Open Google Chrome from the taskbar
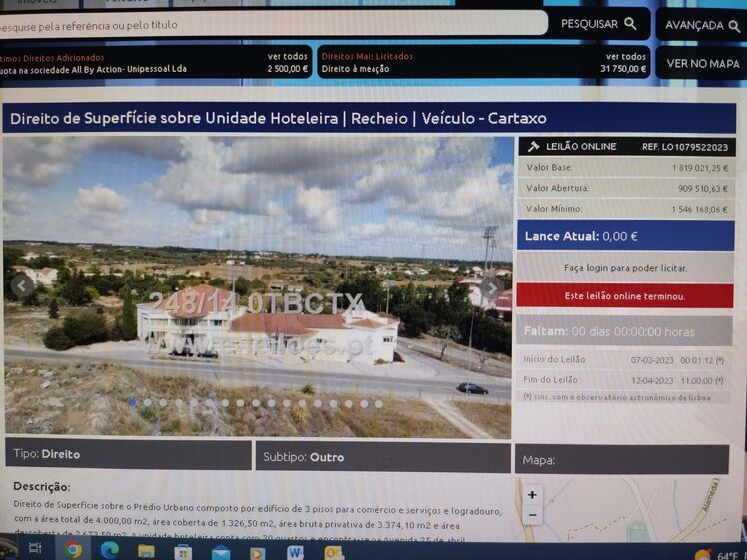The image size is (747, 560). pyautogui.click(x=73, y=550)
